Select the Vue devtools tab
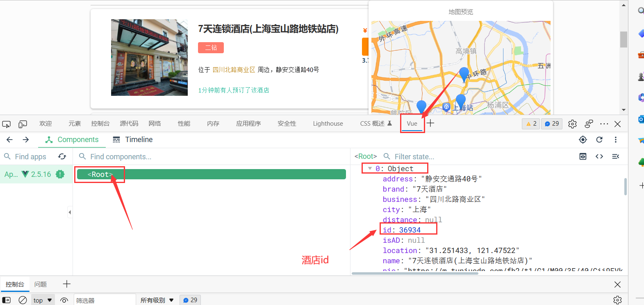The height and width of the screenshot is (305, 644). coord(412,124)
